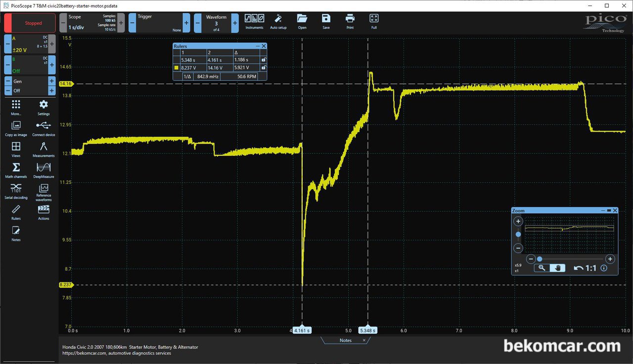Viewport: 633px width, 364px height.
Task: Minimize the Rulers panel
Action: [258, 46]
